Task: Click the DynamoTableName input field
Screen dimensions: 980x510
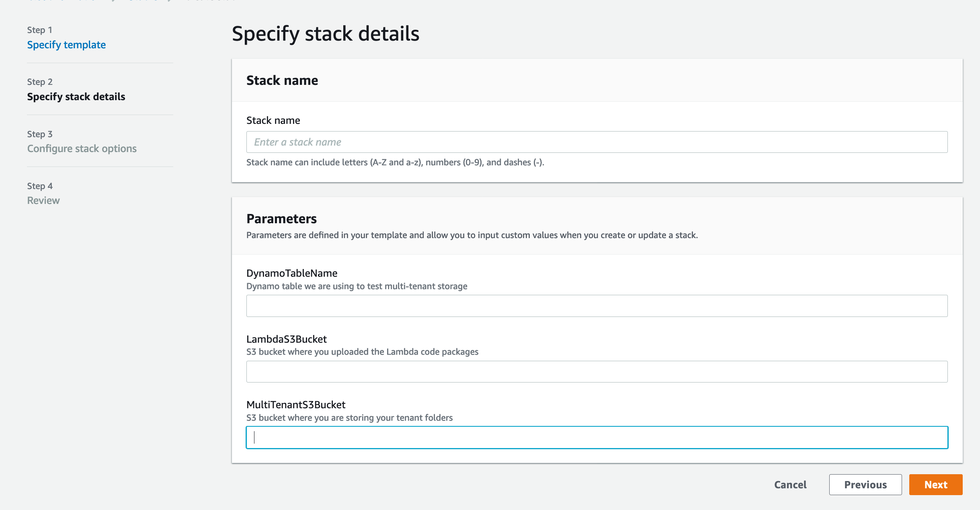Action: 597,306
